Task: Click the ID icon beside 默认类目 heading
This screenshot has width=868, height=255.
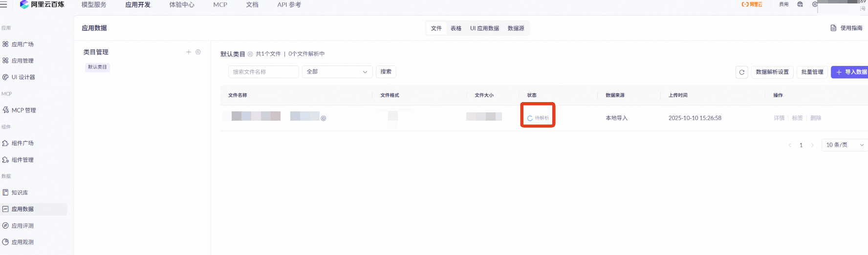Action: [x=250, y=54]
